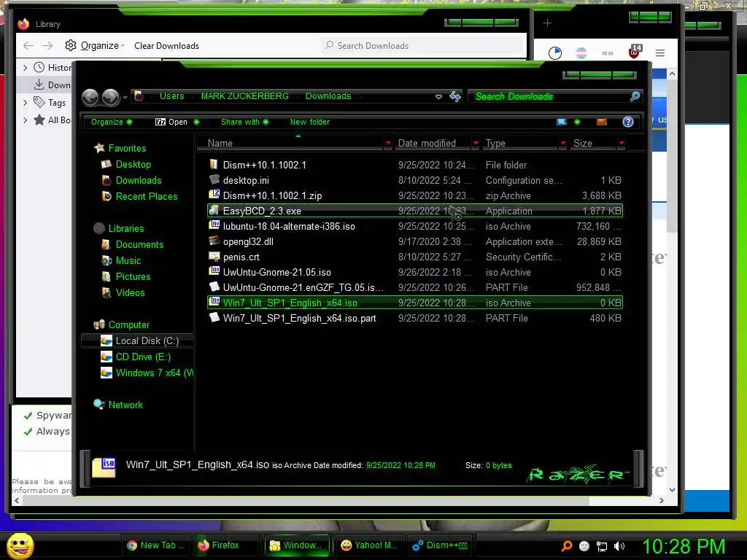
Task: Select the Desktop favorite icon in sidebar
Action: tap(107, 164)
